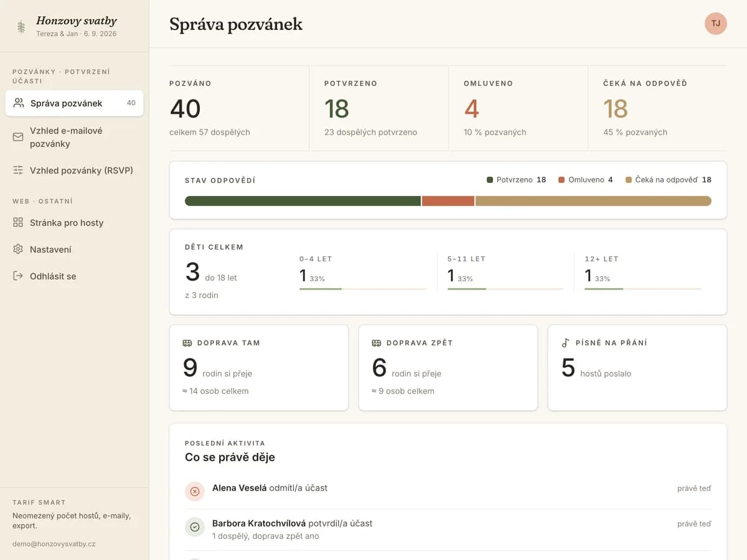Click the sliders icon for Vzhled pozvánky (RSVP)
This screenshot has height=560, width=747.
[x=18, y=170]
